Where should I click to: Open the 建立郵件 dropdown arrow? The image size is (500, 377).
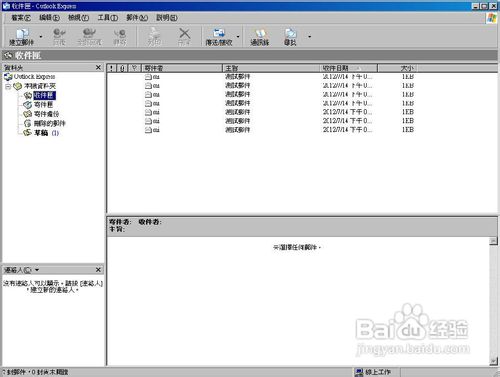pos(41,36)
